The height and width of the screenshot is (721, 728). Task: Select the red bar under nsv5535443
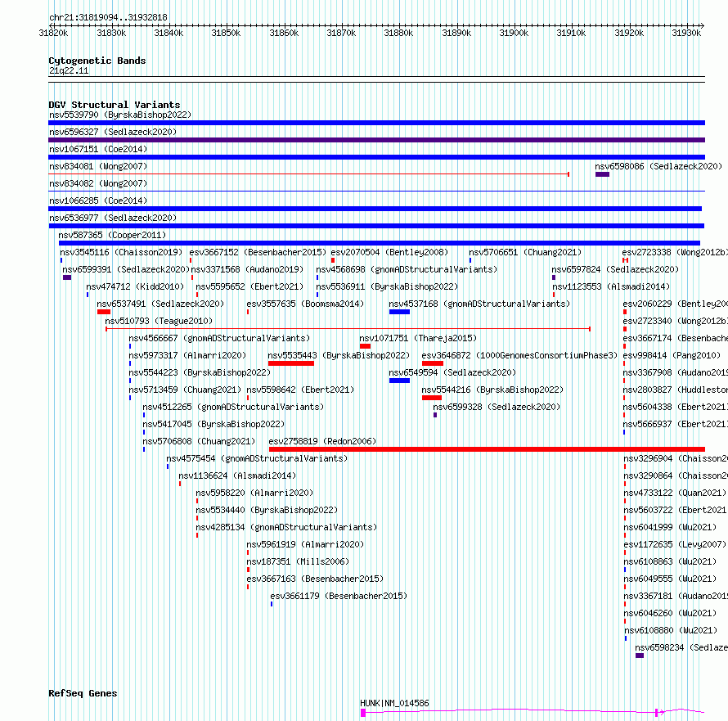pyautogui.click(x=291, y=363)
